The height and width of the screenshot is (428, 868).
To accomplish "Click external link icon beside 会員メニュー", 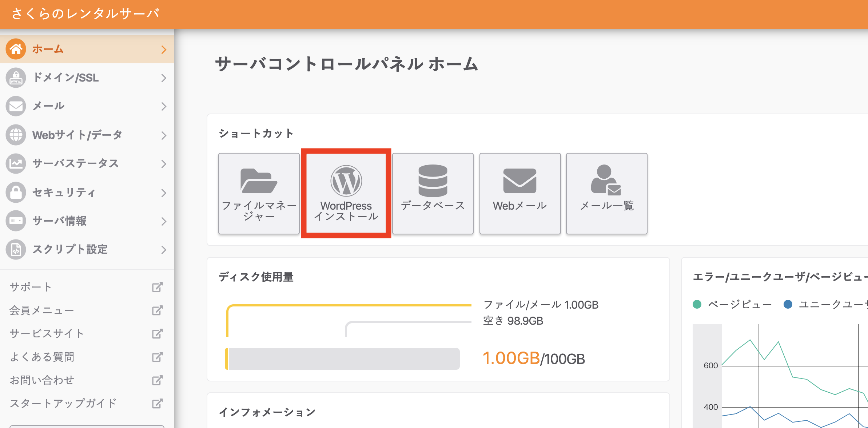I will tap(157, 310).
